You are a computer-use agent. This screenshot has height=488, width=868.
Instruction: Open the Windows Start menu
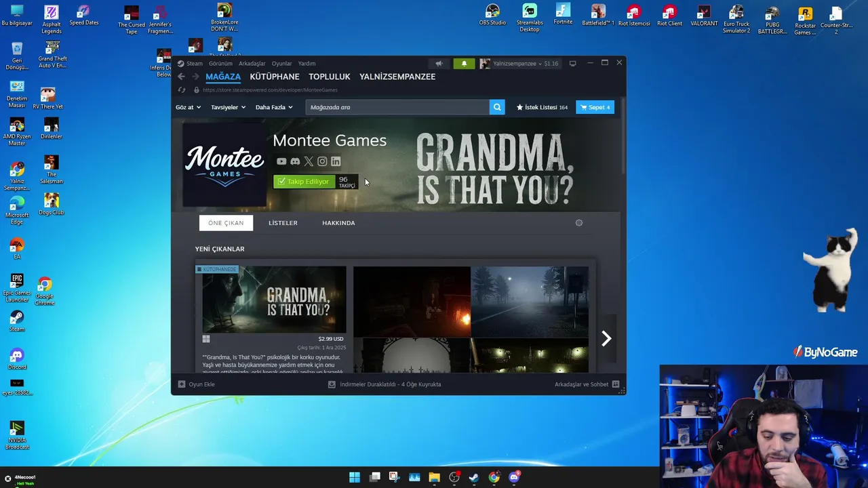pyautogui.click(x=355, y=477)
